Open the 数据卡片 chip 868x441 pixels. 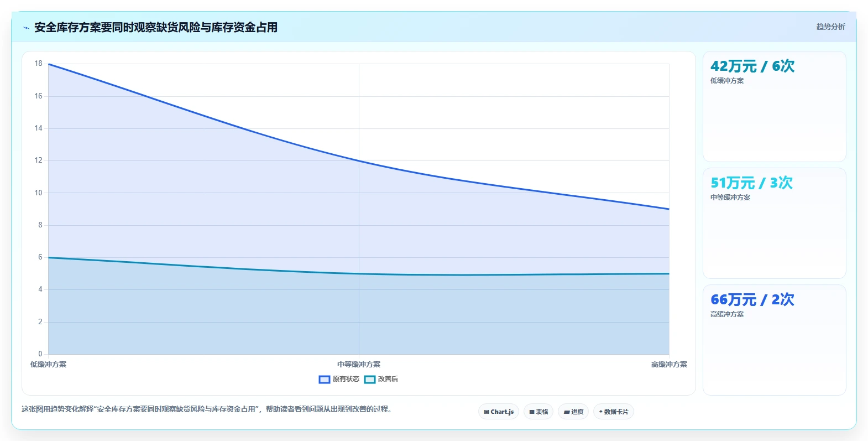614,412
